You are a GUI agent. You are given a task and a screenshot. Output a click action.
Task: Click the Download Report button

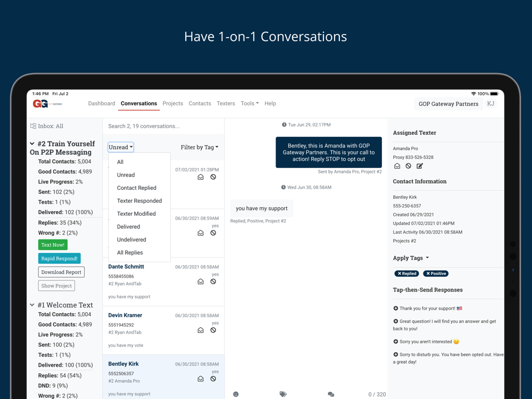[x=61, y=272]
